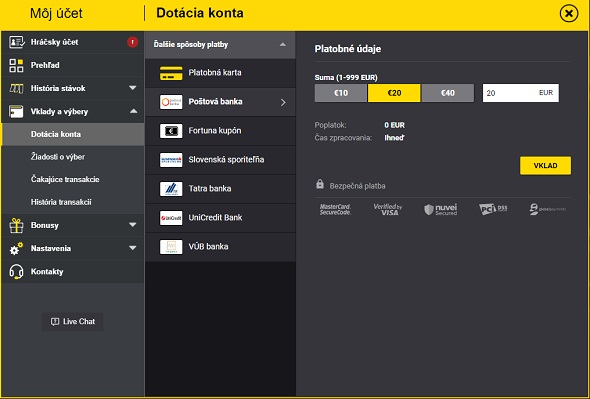590x399 pixels.
Task: Click the Vklady a výbery wallet icon
Action: pyautogui.click(x=16, y=111)
